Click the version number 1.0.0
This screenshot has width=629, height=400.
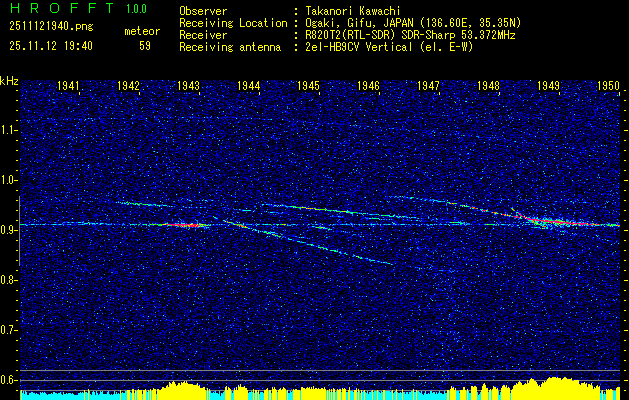pyautogui.click(x=136, y=9)
